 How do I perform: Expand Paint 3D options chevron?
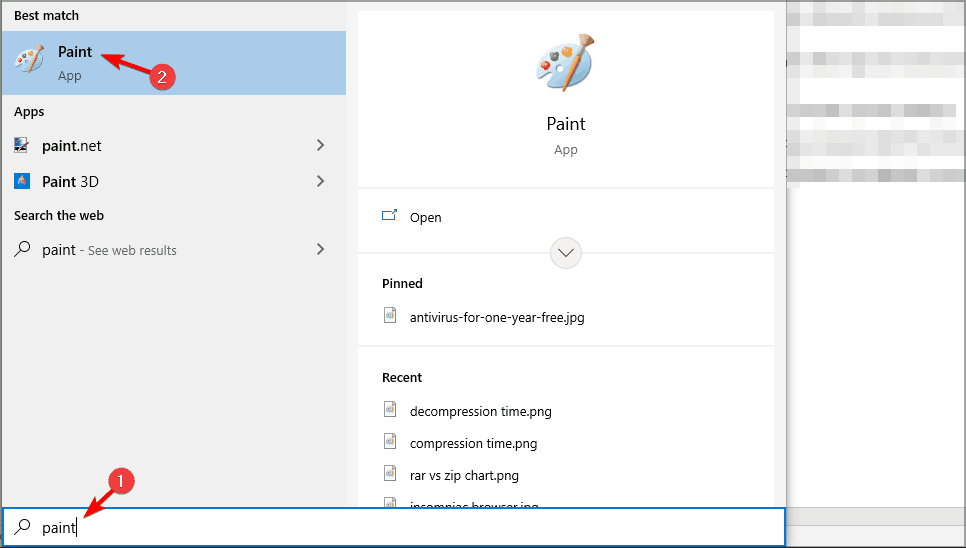click(x=320, y=182)
